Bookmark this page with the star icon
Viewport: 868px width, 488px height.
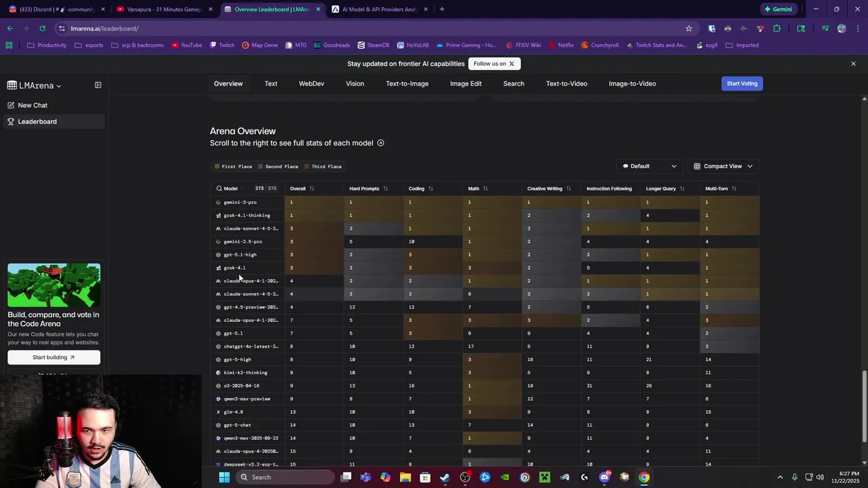click(689, 28)
